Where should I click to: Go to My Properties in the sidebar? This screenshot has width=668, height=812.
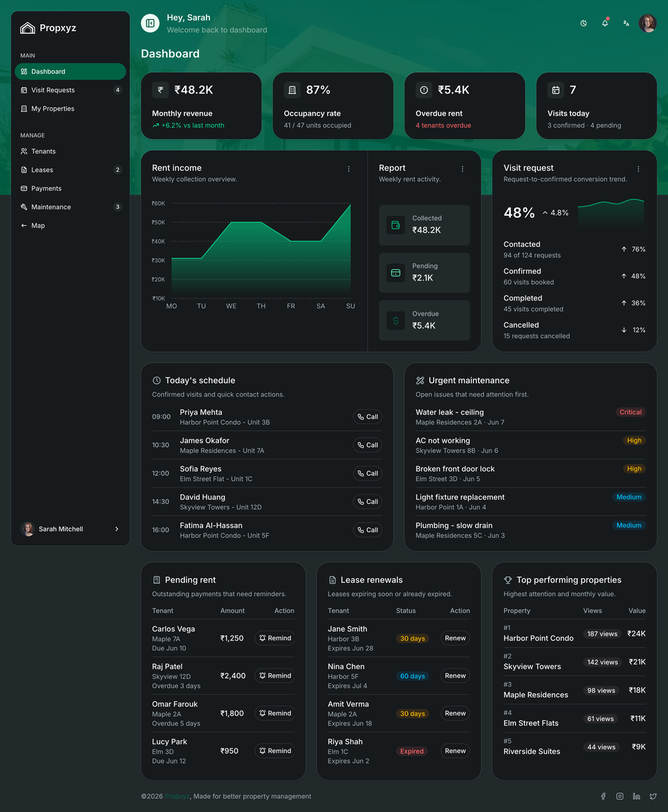70,109
